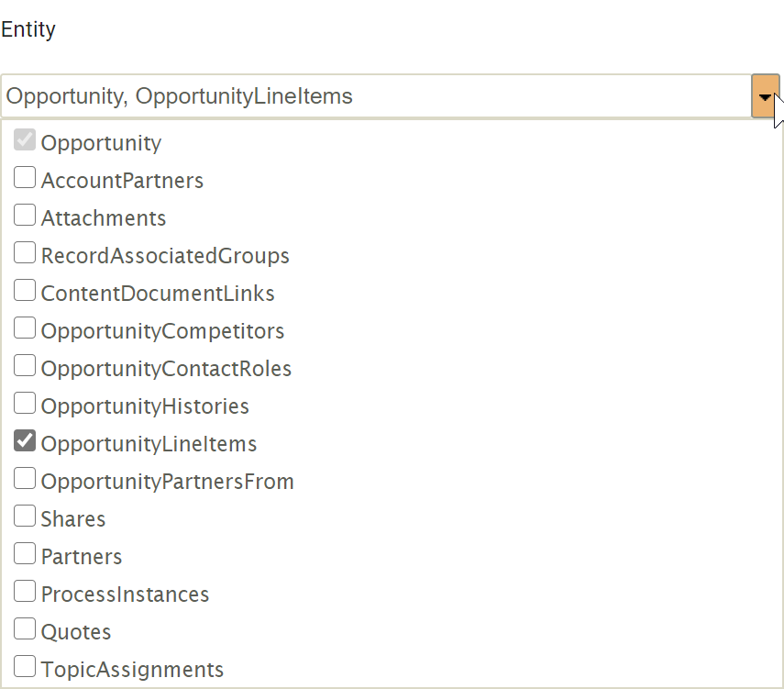Enable the Attachments checkbox
The height and width of the screenshot is (689, 784).
click(x=25, y=216)
